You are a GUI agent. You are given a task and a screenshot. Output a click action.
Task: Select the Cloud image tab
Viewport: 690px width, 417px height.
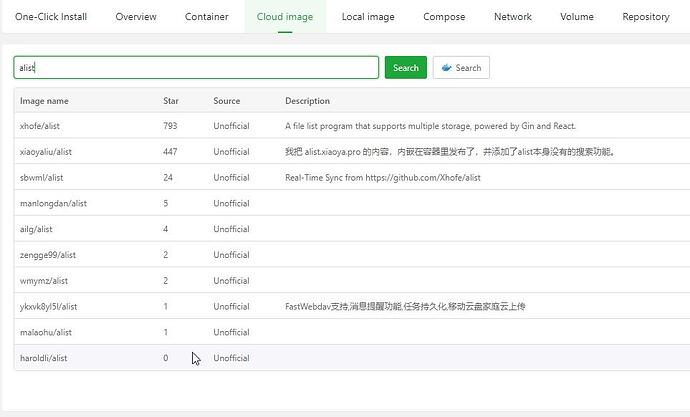coord(285,17)
